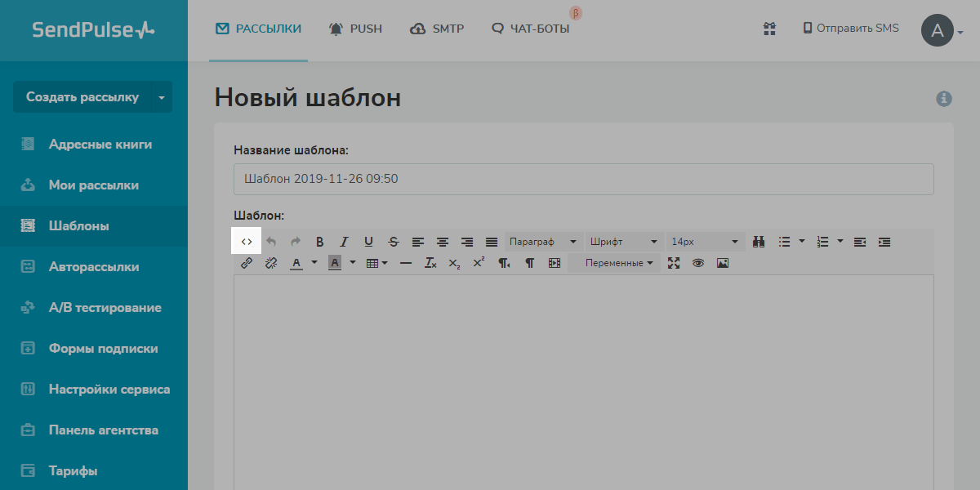Toggle italic text formatting
Image resolution: width=980 pixels, height=490 pixels.
[x=345, y=242]
